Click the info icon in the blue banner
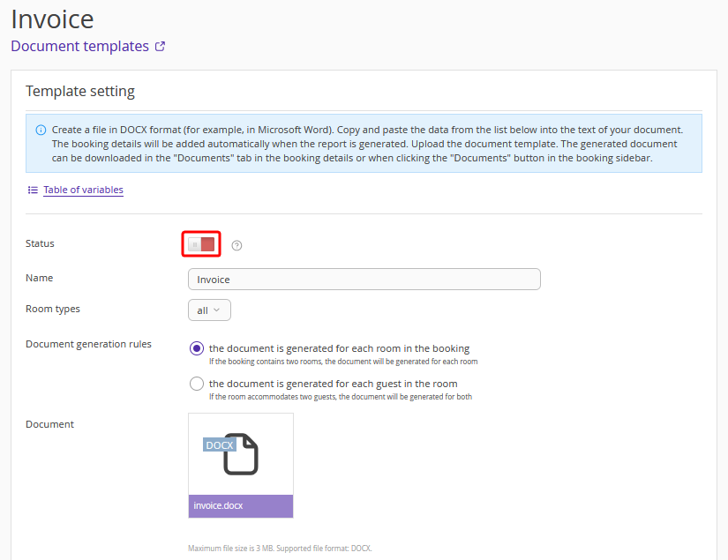The height and width of the screenshot is (560, 728). pyautogui.click(x=41, y=130)
